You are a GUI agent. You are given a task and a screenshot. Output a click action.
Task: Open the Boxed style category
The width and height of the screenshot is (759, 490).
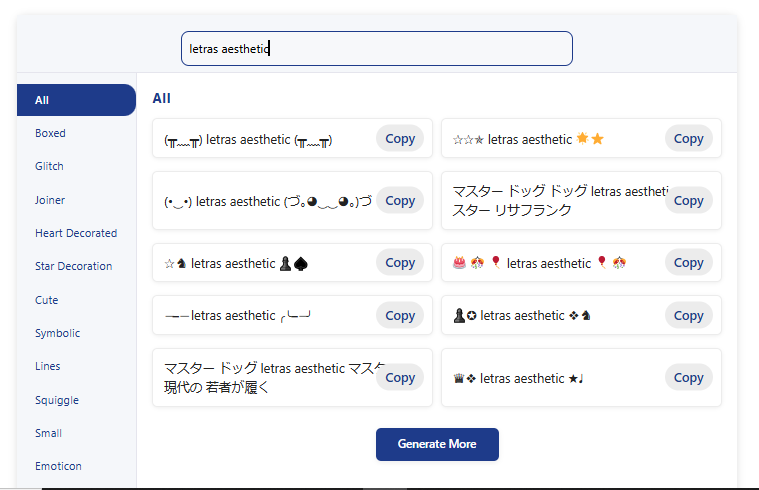50,133
